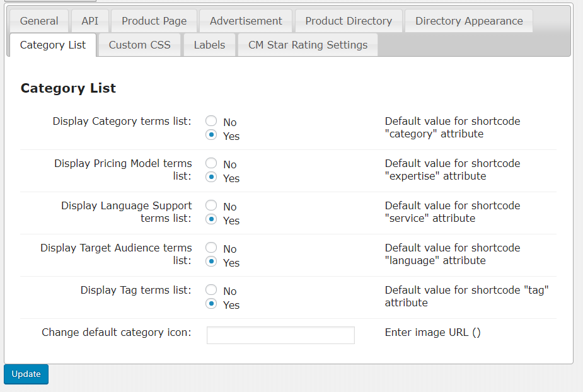The height and width of the screenshot is (392, 583).
Task: Disable Display Language Support terms list
Action: (212, 205)
